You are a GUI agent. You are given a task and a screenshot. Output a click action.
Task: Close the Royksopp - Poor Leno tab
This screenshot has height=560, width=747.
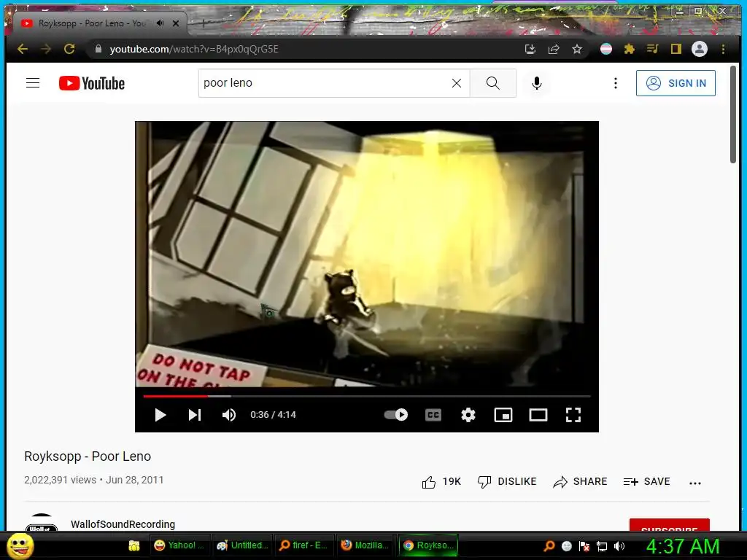pos(176,23)
